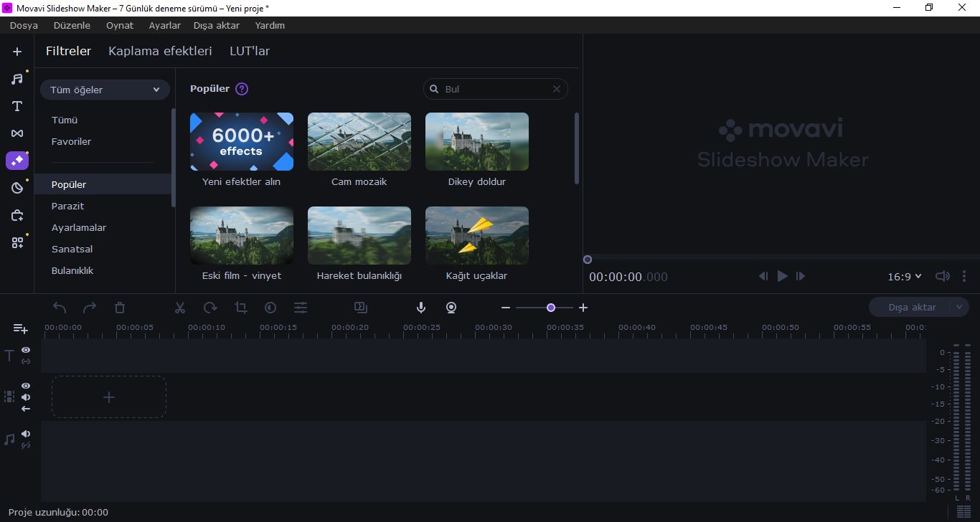This screenshot has height=522, width=980.
Task: Mute the audio track speaker
Action: tap(26, 434)
